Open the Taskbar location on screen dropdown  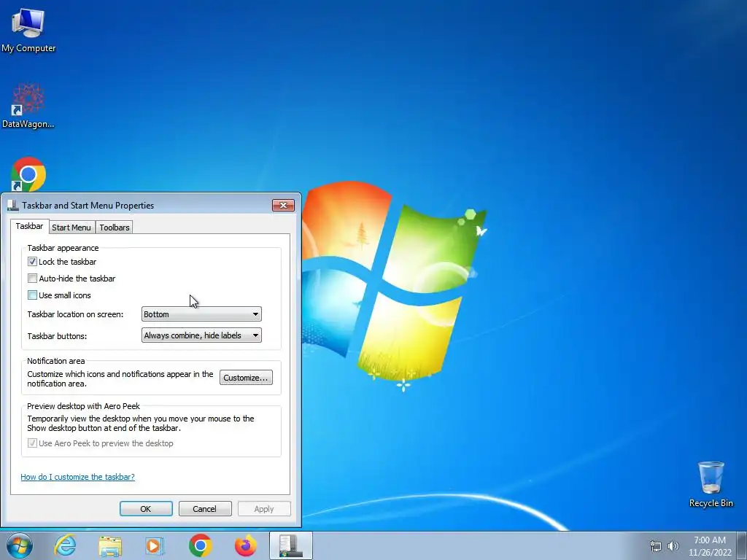201,314
